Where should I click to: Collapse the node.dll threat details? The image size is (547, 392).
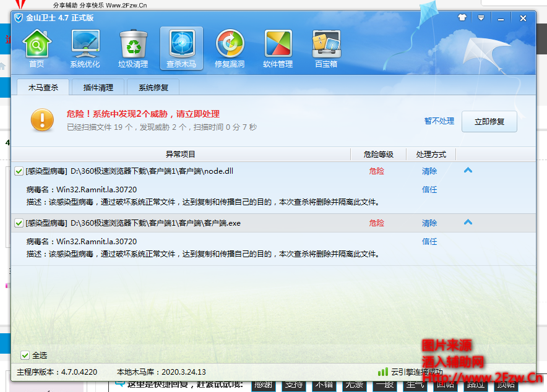[468, 171]
